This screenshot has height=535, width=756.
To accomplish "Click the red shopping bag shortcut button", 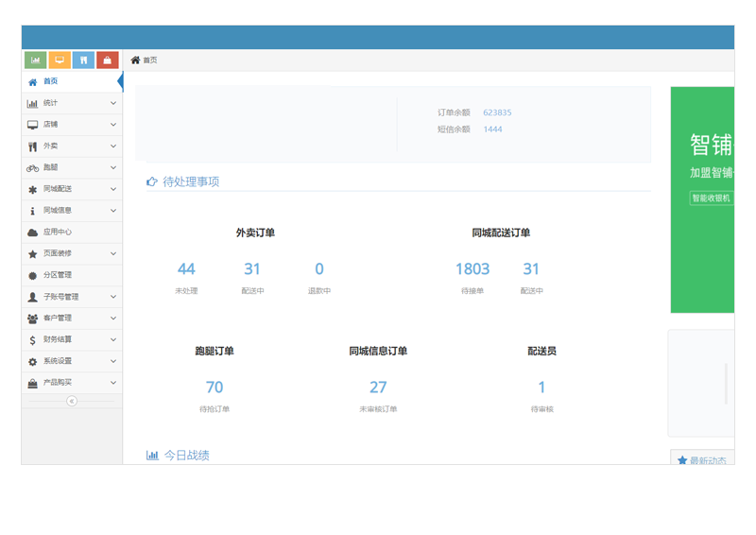I will pos(108,60).
